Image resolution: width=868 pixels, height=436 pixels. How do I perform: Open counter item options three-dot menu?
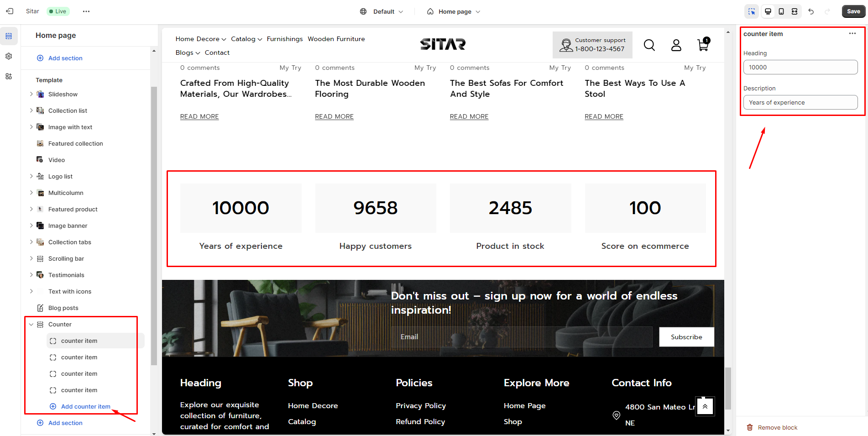pyautogui.click(x=852, y=34)
